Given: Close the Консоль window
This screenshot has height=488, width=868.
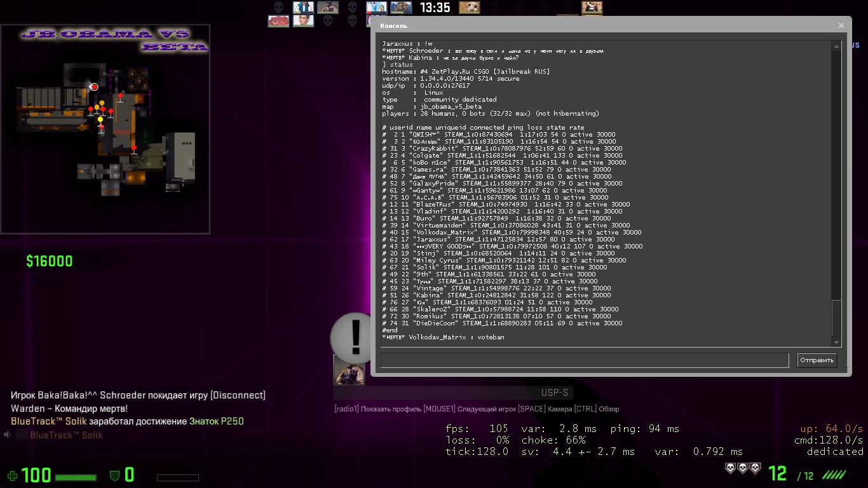Looking at the screenshot, I should 841,25.
